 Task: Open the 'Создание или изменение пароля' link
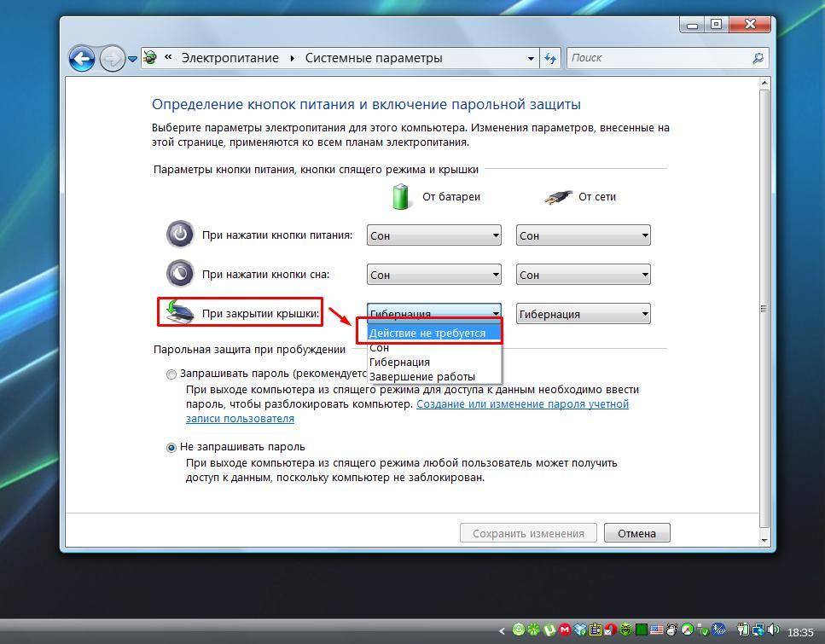click(x=522, y=404)
